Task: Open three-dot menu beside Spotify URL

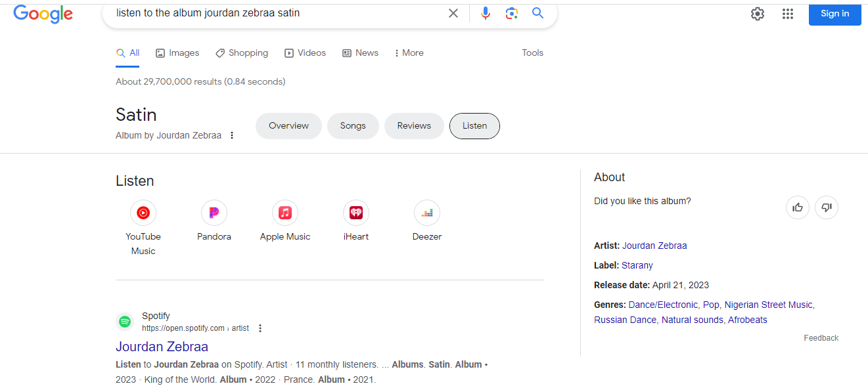Action: (x=260, y=328)
